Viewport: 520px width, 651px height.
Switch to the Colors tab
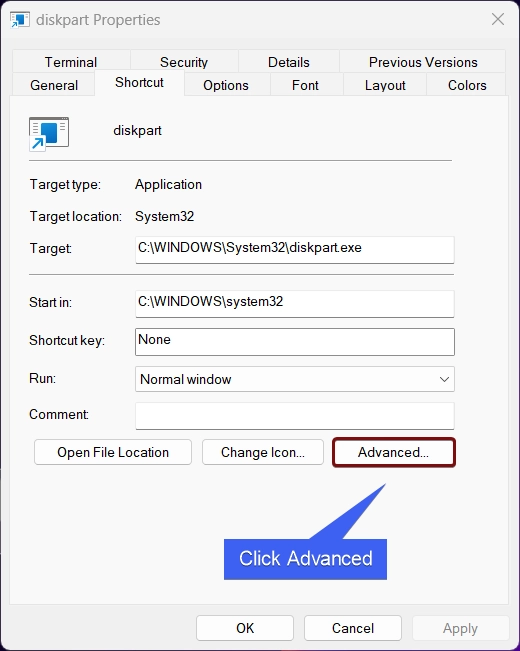click(x=467, y=85)
